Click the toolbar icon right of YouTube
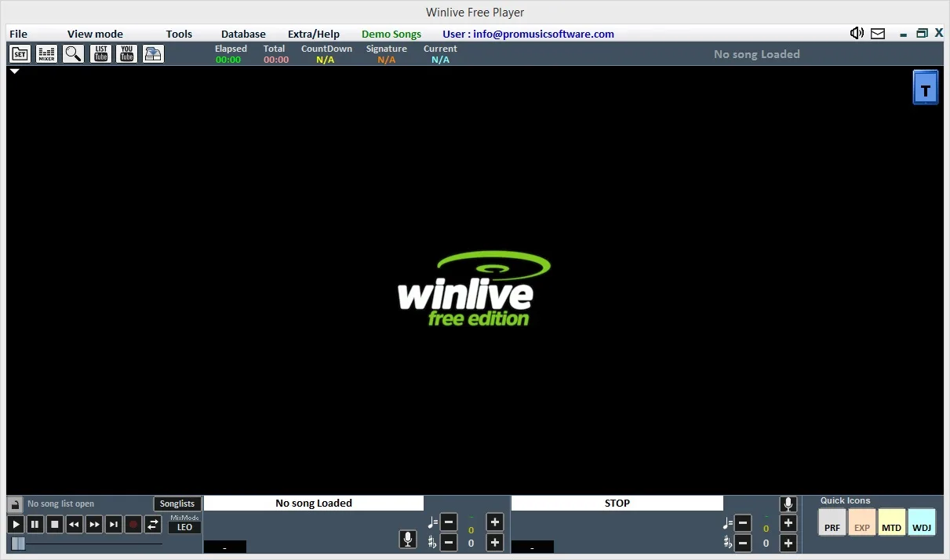950x560 pixels. click(x=154, y=54)
